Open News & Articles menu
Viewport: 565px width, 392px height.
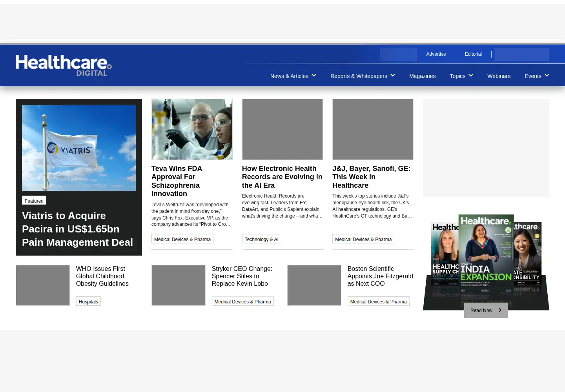point(289,76)
